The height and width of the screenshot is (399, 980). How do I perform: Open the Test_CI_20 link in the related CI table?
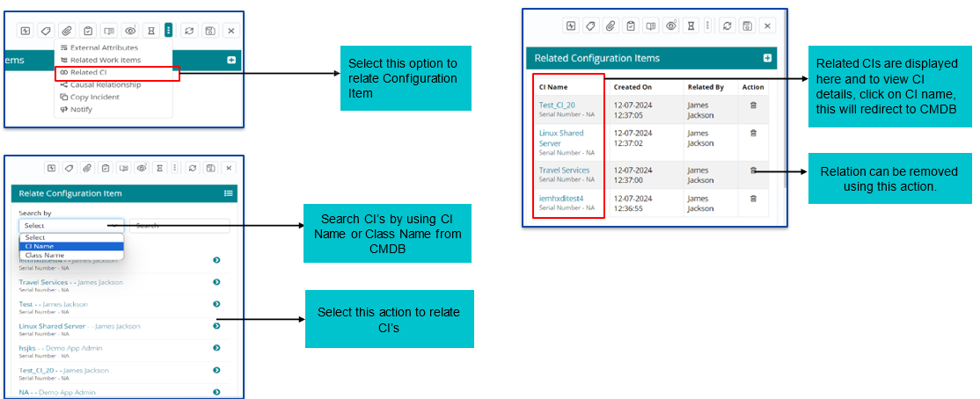(557, 105)
